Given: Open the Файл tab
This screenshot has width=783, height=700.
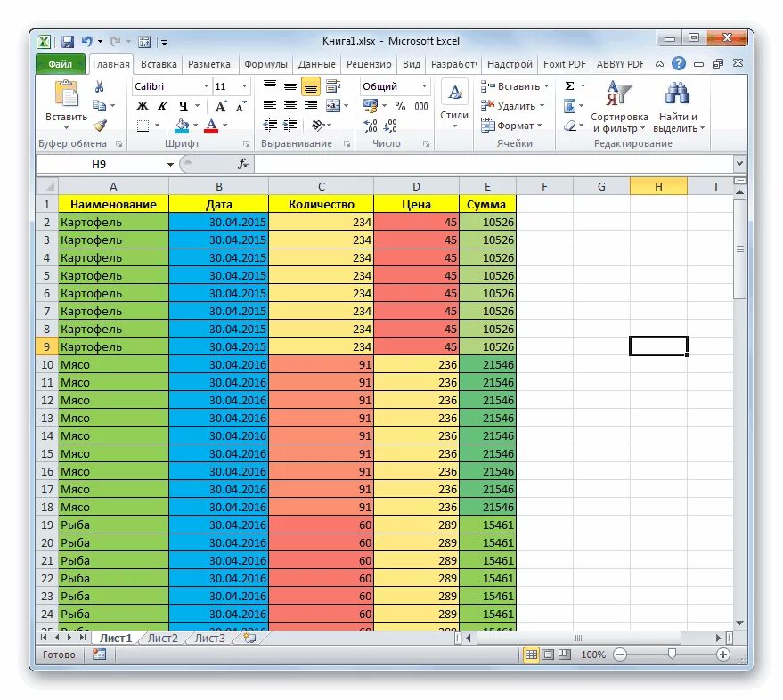Looking at the screenshot, I should click(61, 64).
